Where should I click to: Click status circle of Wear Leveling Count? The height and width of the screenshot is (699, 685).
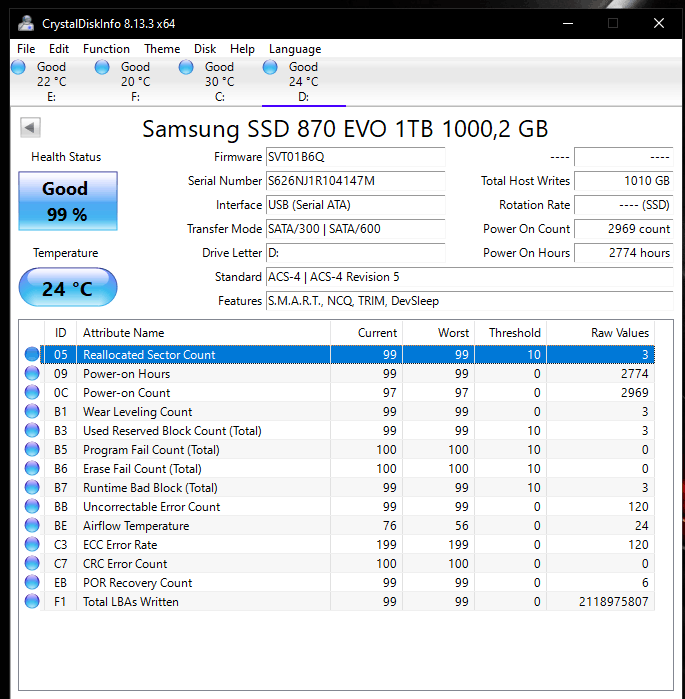coord(32,411)
